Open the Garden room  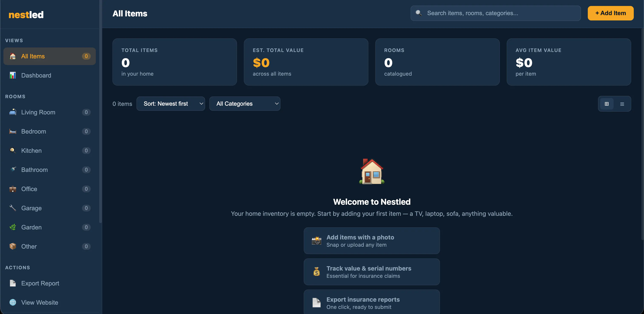point(49,227)
